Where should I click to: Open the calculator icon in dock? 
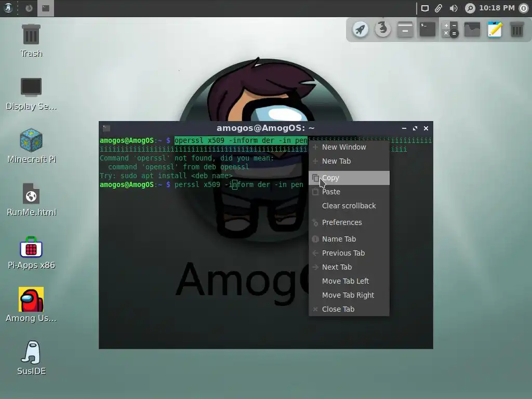pyautogui.click(x=450, y=30)
